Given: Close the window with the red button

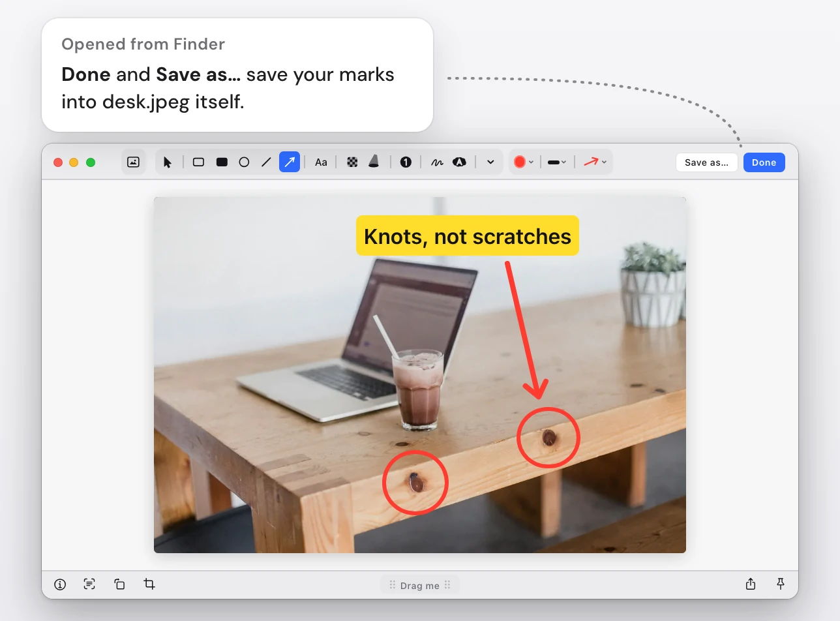Looking at the screenshot, I should tap(58, 162).
